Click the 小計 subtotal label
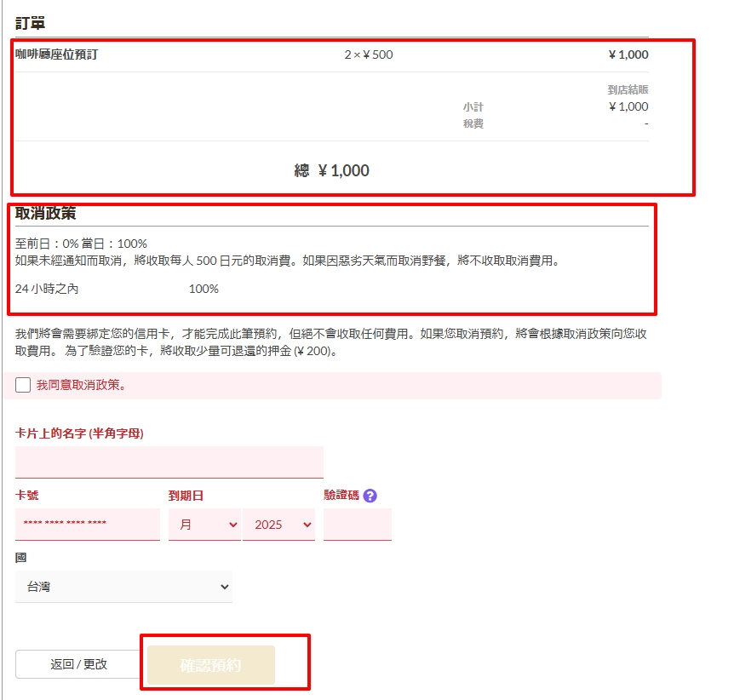The image size is (734, 700). point(473,107)
